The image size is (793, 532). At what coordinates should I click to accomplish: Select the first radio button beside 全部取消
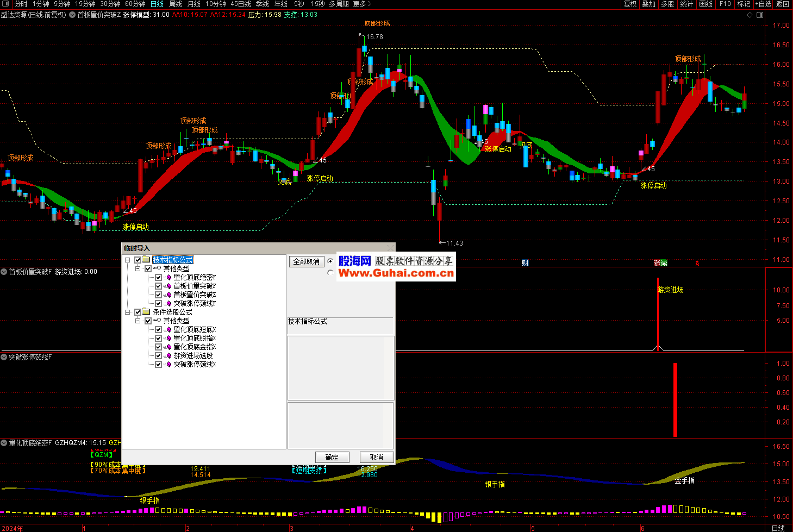tap(330, 261)
